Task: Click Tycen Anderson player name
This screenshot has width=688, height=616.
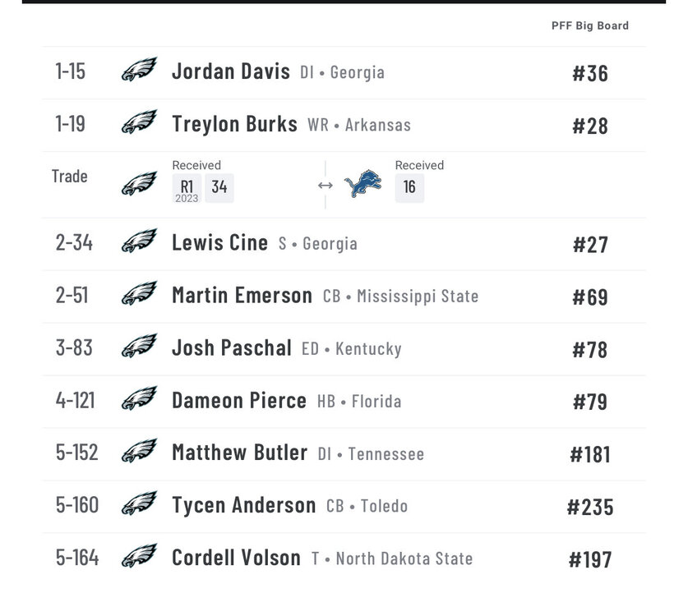Action: click(243, 505)
